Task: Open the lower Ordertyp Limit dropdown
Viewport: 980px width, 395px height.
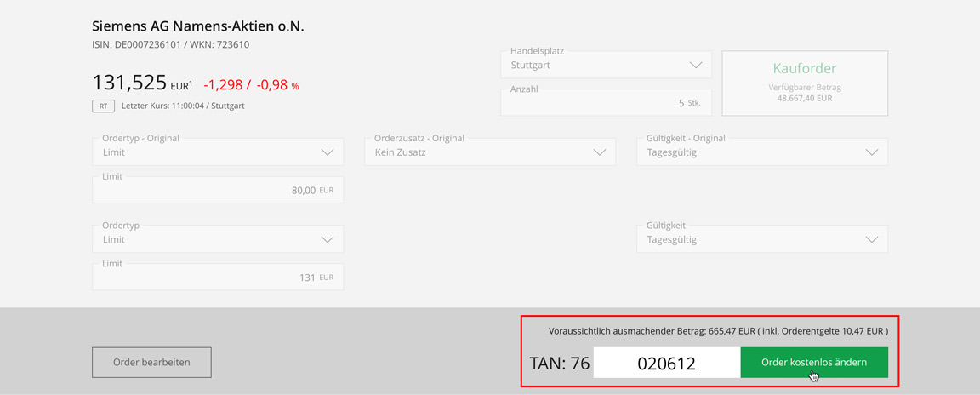Action: pos(218,239)
